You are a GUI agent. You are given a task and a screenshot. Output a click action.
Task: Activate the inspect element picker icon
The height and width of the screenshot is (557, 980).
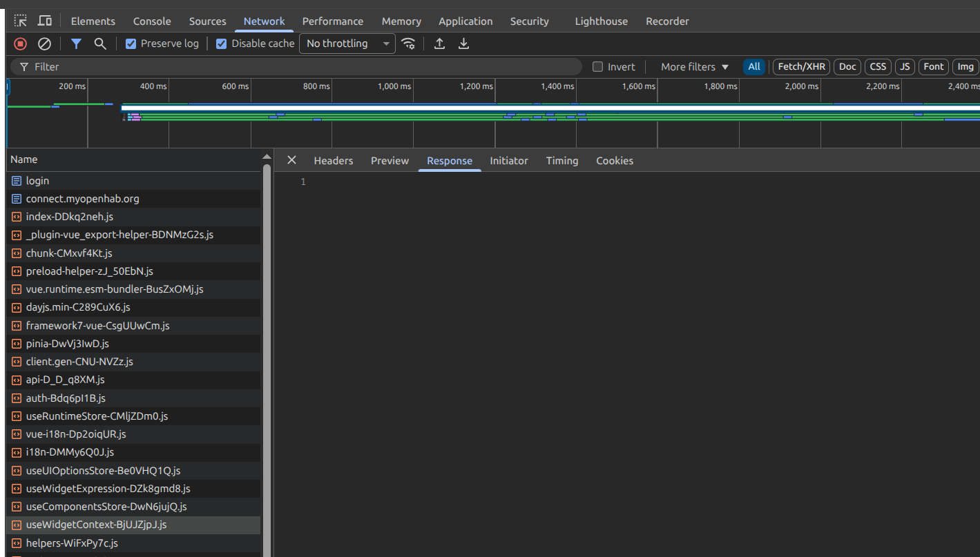[21, 21]
